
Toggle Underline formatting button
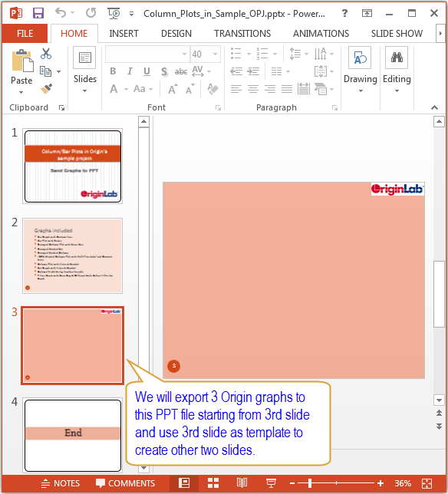click(147, 71)
